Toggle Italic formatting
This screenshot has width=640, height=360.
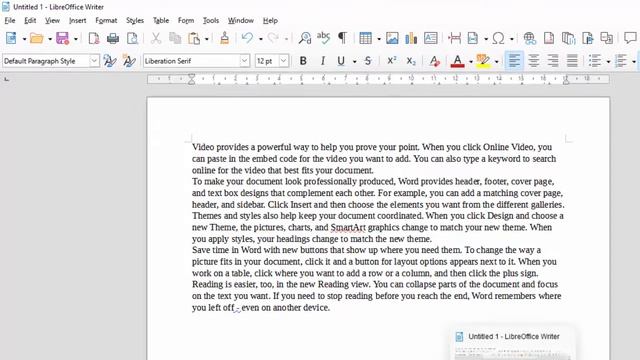(322, 61)
